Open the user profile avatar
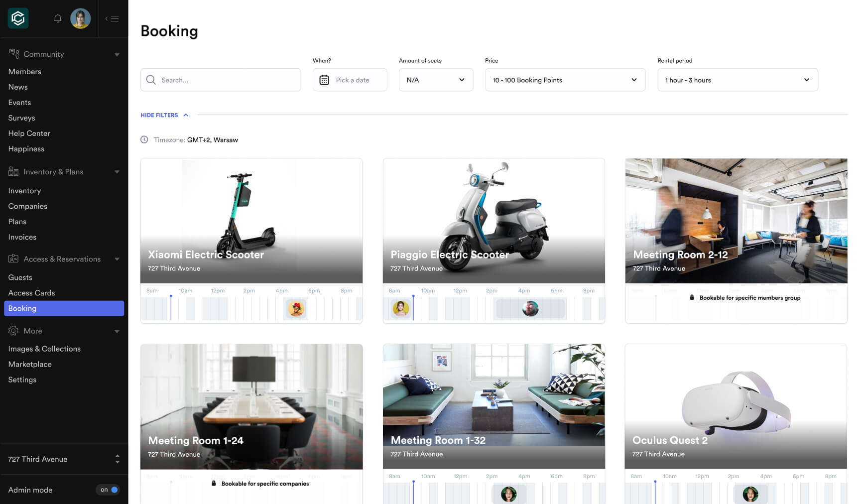The width and height of the screenshot is (862, 504). point(80,18)
